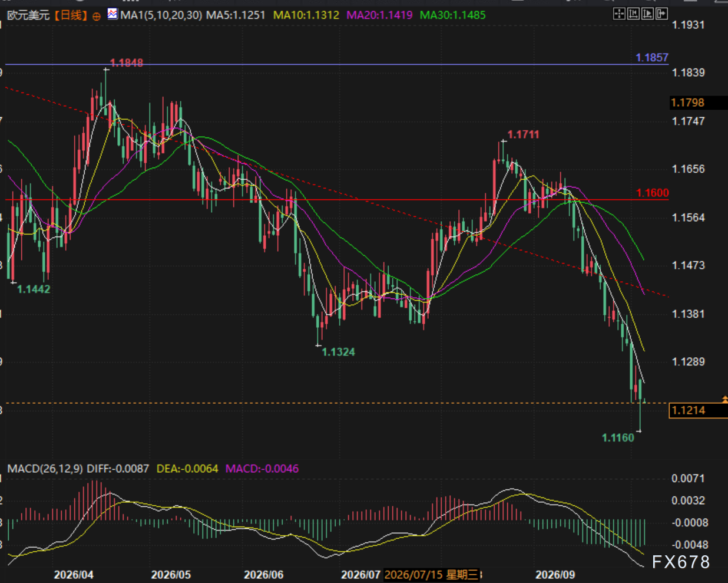Select the red 1.1600 level label

tap(653, 193)
